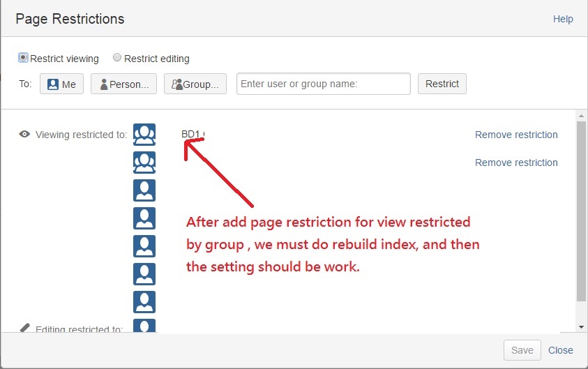
Task: Click the scrollbar up arrow
Action: [x=581, y=116]
